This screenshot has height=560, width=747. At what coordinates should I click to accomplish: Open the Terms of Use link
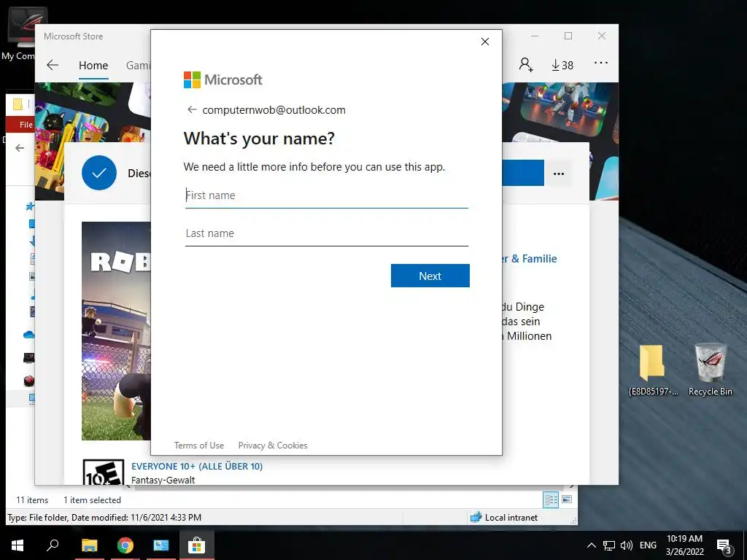pos(199,446)
